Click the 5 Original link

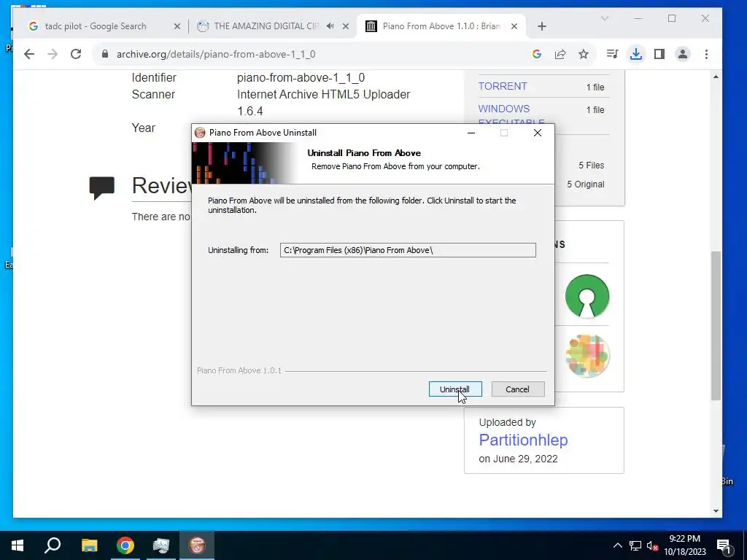(586, 184)
